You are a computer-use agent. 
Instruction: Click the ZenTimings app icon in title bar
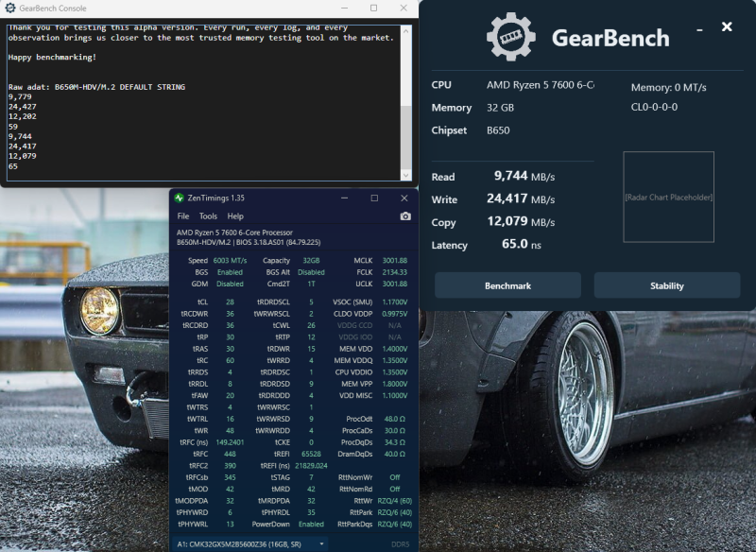point(180,198)
